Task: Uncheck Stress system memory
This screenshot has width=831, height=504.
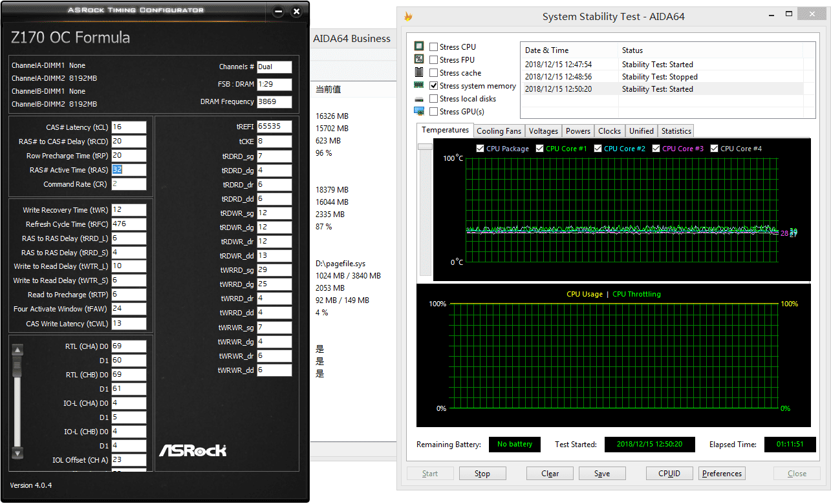Action: point(433,85)
